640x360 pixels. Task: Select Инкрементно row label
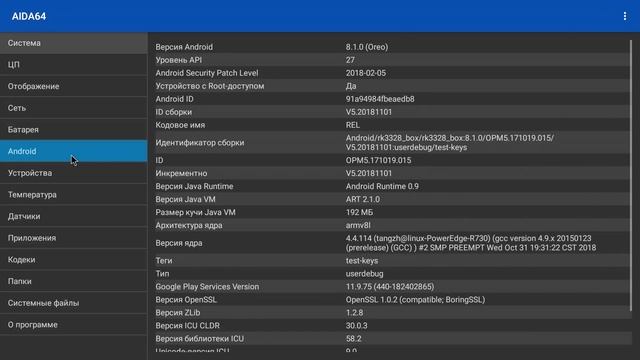(x=181, y=173)
